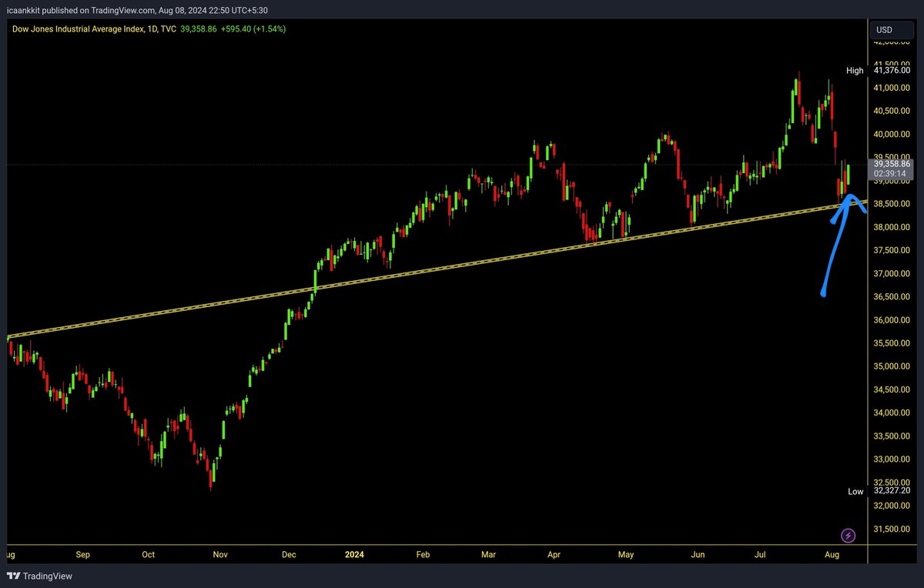Click the 2024 year label on time axis
The image size is (924, 588).
click(x=355, y=554)
